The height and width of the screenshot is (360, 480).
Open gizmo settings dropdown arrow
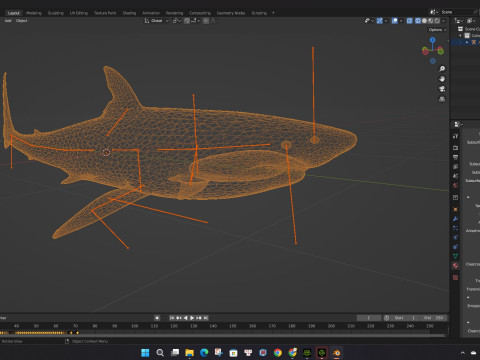coord(386,21)
